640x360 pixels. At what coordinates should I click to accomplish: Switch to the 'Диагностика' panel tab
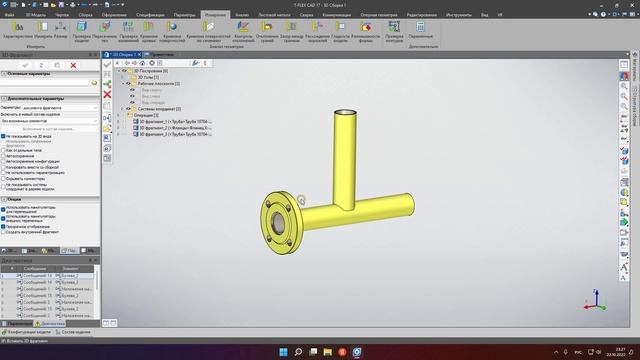50,324
